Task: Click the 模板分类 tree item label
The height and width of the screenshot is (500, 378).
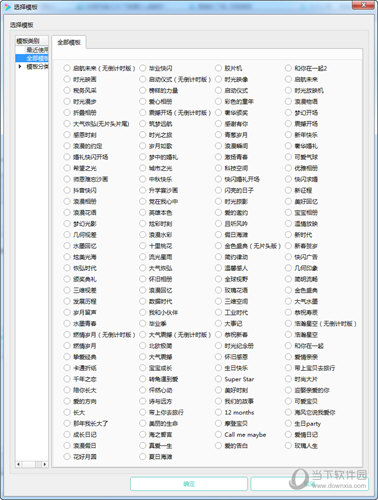Action: [37, 67]
